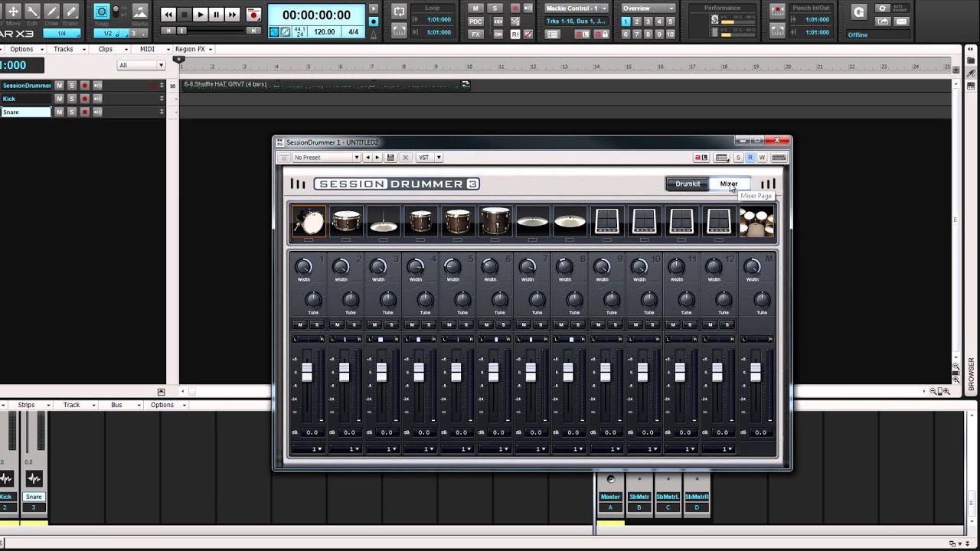
Task: Open the Strips menu in Console view
Action: (31, 405)
